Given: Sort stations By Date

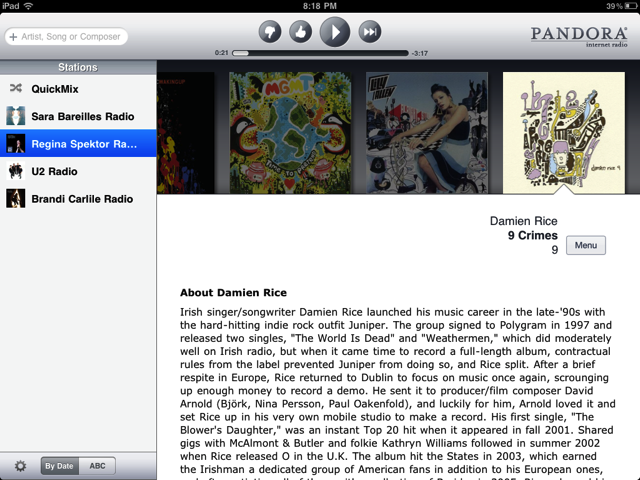Looking at the screenshot, I should click(x=59, y=466).
